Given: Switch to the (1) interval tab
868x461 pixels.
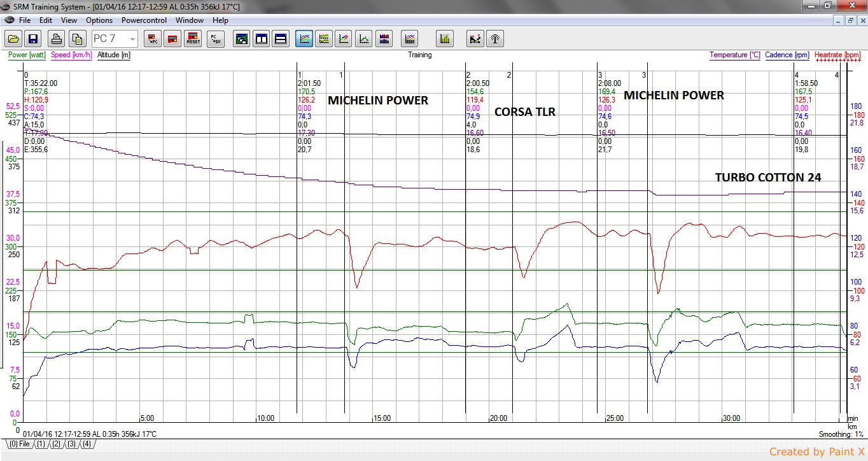Looking at the screenshot, I should (40, 444).
